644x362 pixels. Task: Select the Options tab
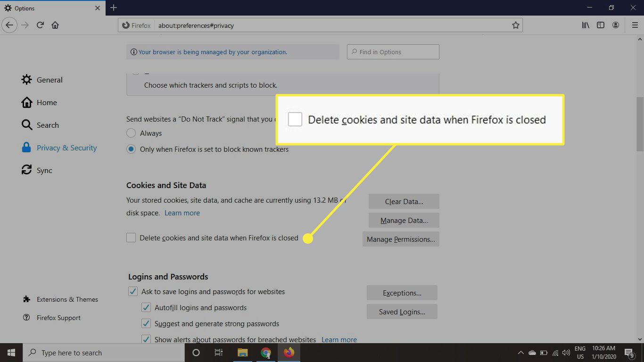[52, 8]
